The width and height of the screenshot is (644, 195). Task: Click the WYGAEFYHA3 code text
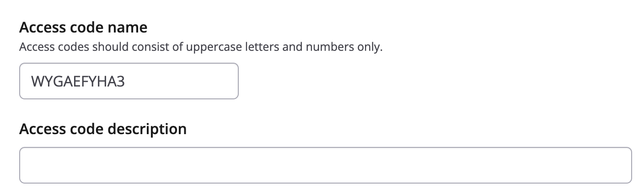78,82
